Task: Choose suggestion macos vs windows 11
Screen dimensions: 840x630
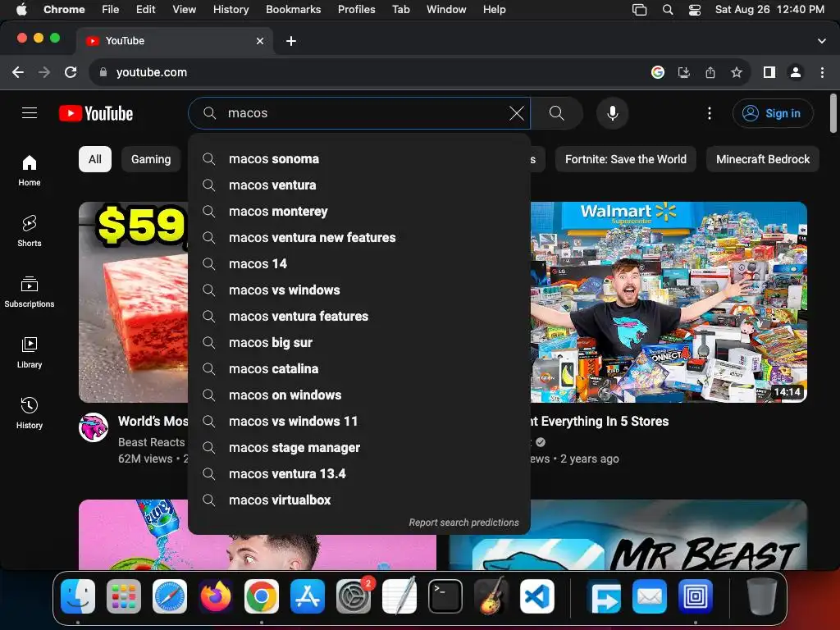Action: 359,421
